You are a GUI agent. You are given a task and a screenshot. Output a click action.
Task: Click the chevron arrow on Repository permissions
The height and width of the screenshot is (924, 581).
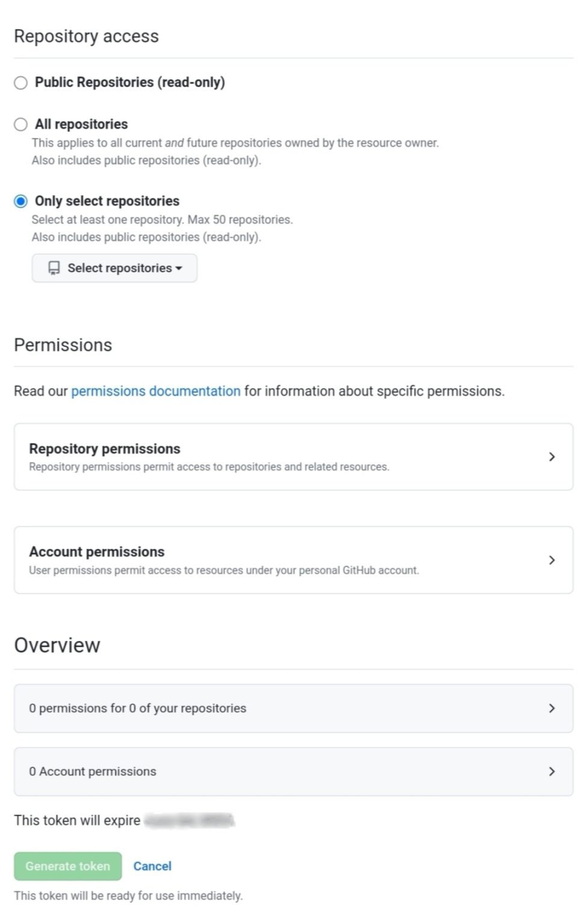(551, 457)
